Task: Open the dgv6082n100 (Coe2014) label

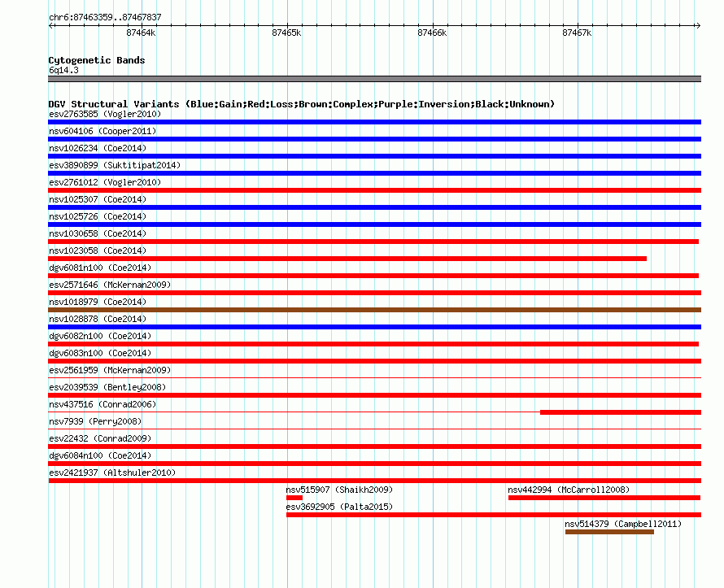Action: pos(100,336)
